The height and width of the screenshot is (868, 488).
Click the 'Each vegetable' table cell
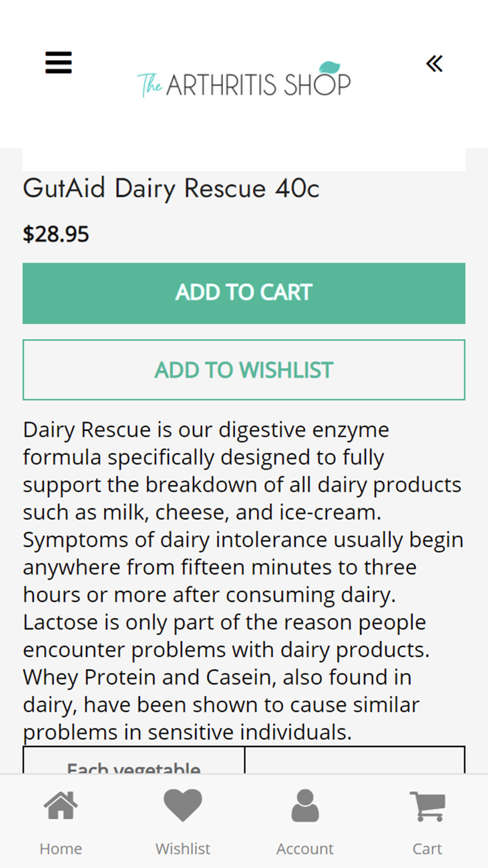coord(134,760)
